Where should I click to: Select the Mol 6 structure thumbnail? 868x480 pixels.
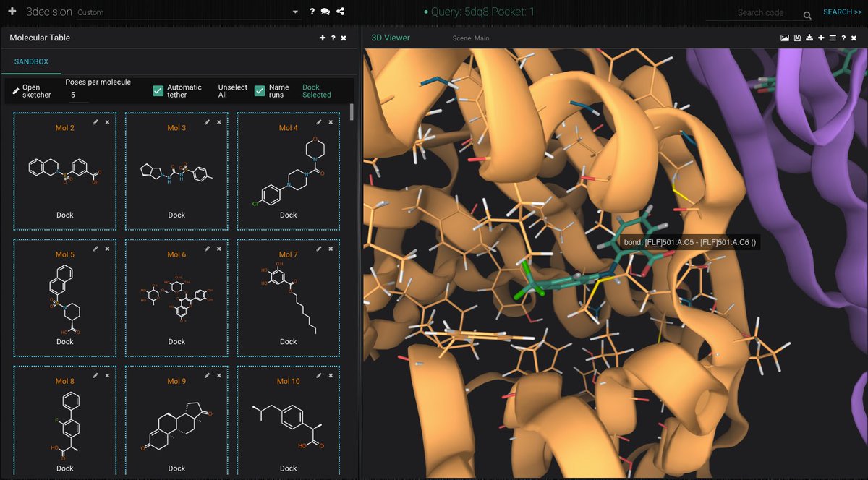click(176, 298)
